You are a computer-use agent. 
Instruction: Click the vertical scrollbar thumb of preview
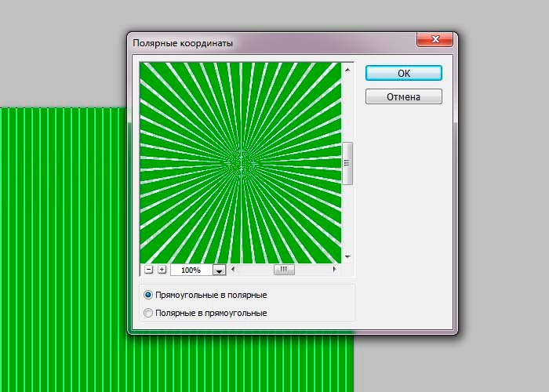click(347, 163)
